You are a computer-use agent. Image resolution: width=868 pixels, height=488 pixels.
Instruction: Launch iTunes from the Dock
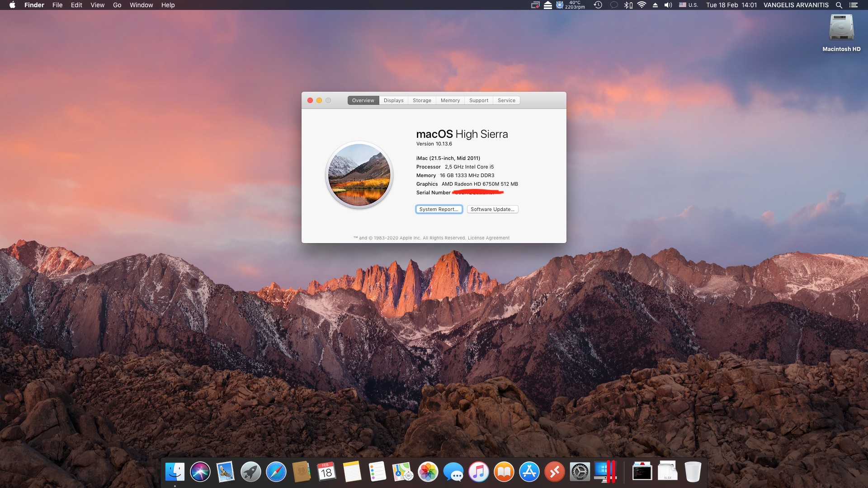coord(479,472)
